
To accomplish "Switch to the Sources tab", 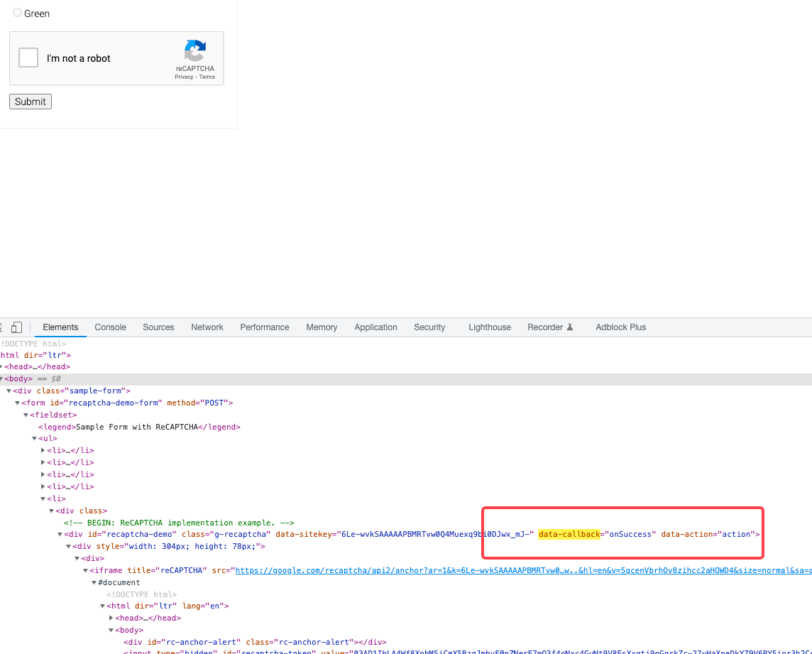I will click(158, 327).
